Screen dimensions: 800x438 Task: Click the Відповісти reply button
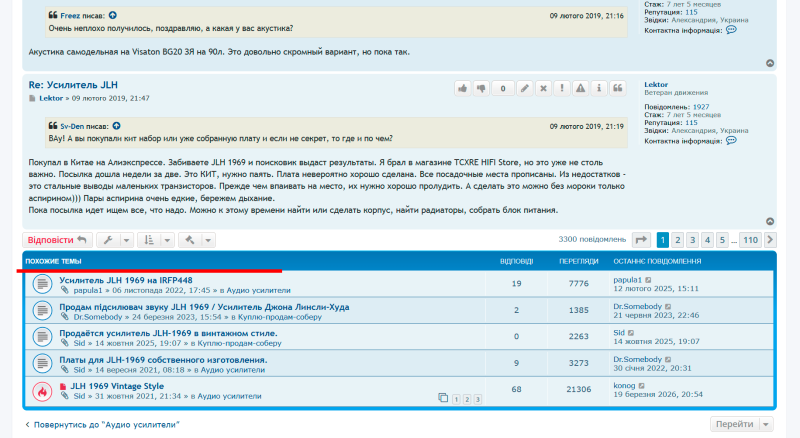click(57, 240)
